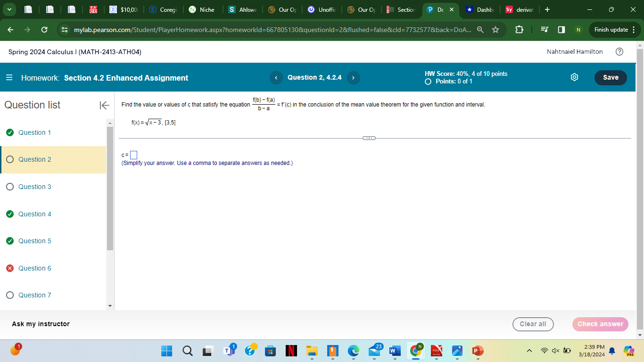Go back in browser history
The height and width of the screenshot is (362, 644).
tap(10, 30)
